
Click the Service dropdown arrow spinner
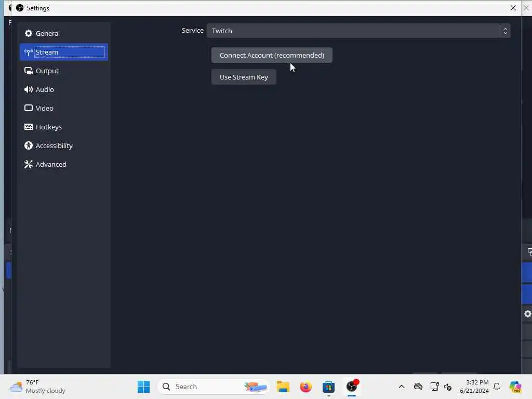pos(505,31)
